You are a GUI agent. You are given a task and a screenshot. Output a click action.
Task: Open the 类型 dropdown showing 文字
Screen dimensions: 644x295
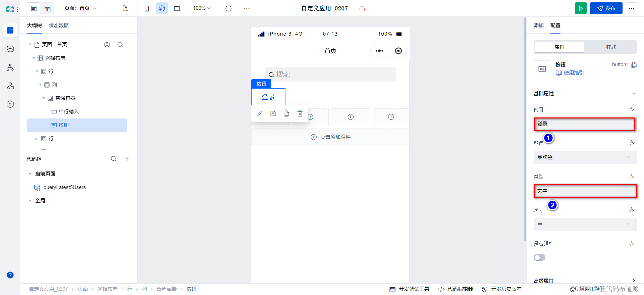click(585, 191)
